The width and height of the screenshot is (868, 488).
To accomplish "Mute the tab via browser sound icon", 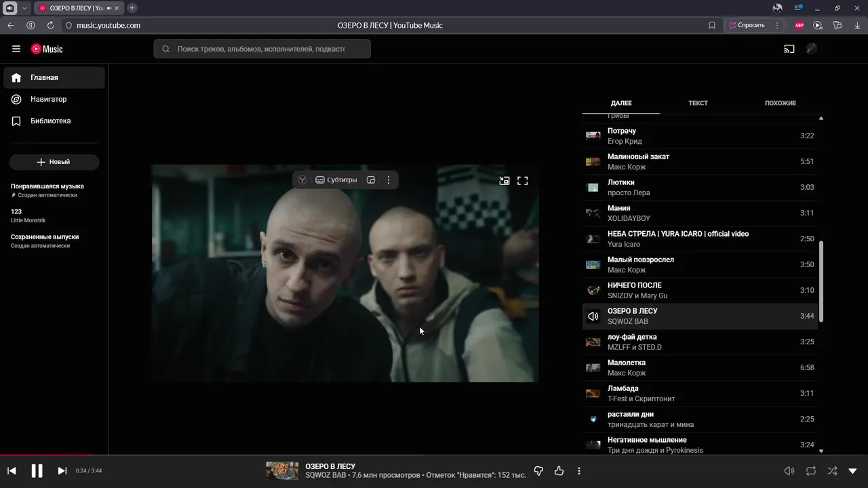I will [110, 8].
